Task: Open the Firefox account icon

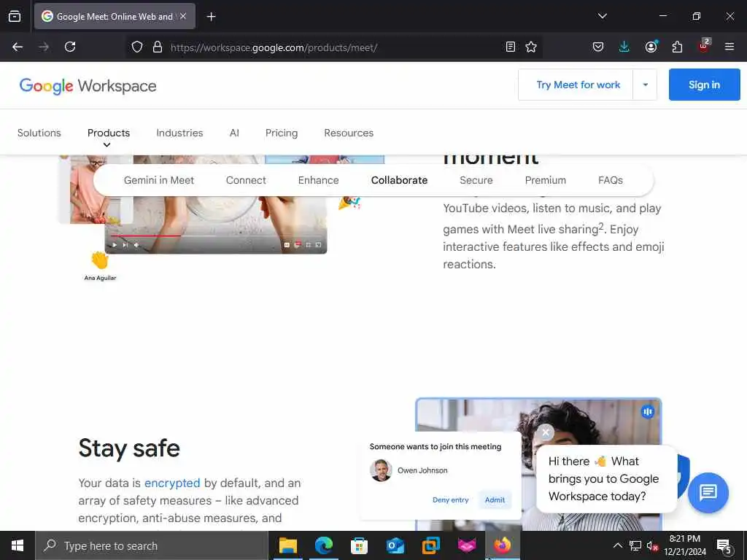Action: point(651,47)
